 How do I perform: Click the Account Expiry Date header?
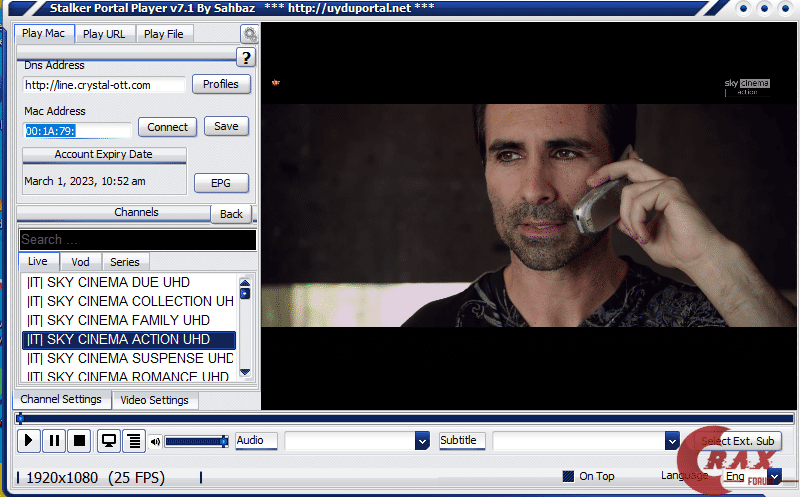click(x=104, y=155)
